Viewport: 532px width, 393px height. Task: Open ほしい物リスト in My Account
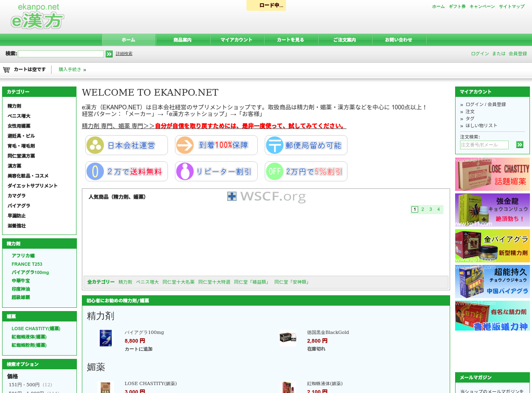click(x=481, y=126)
